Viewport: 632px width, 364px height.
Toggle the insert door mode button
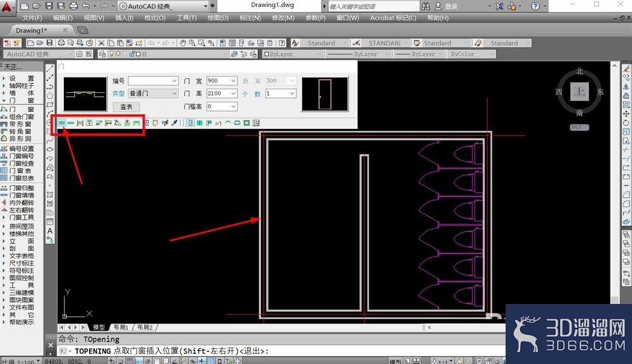point(191,123)
